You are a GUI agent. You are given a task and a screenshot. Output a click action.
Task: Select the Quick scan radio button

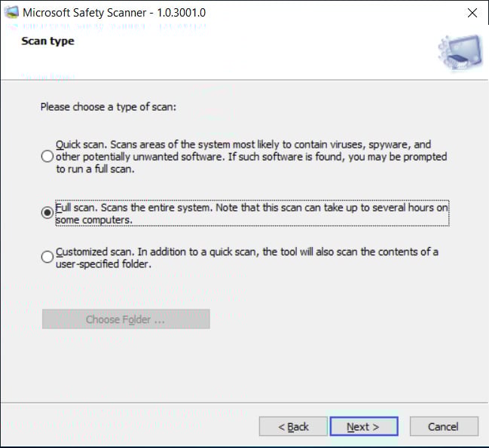(x=47, y=156)
